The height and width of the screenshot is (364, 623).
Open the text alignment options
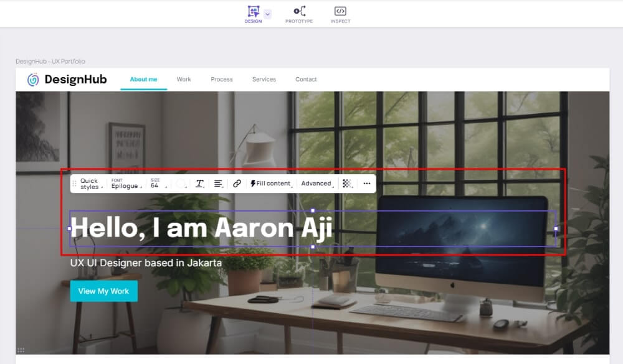219,184
